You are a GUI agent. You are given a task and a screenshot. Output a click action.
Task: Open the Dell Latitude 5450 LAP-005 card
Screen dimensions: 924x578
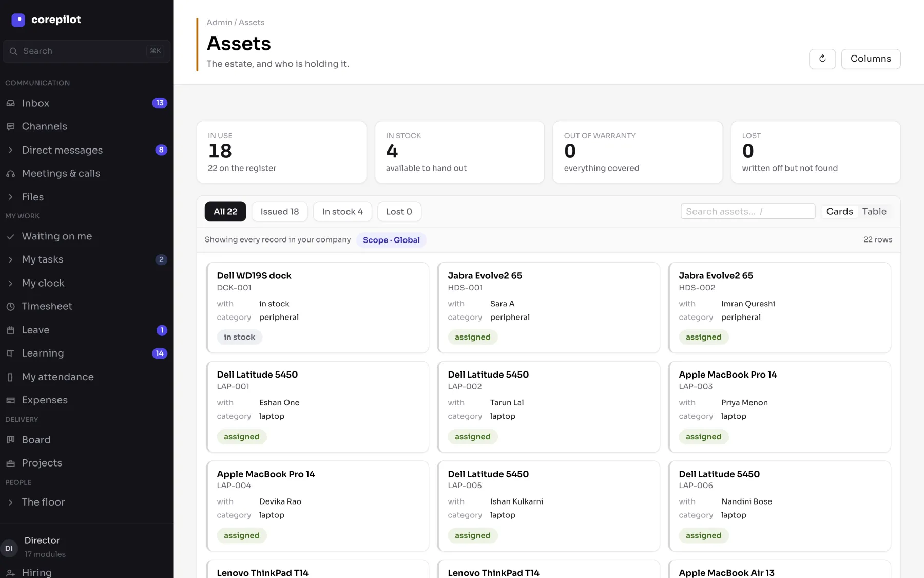pos(548,506)
